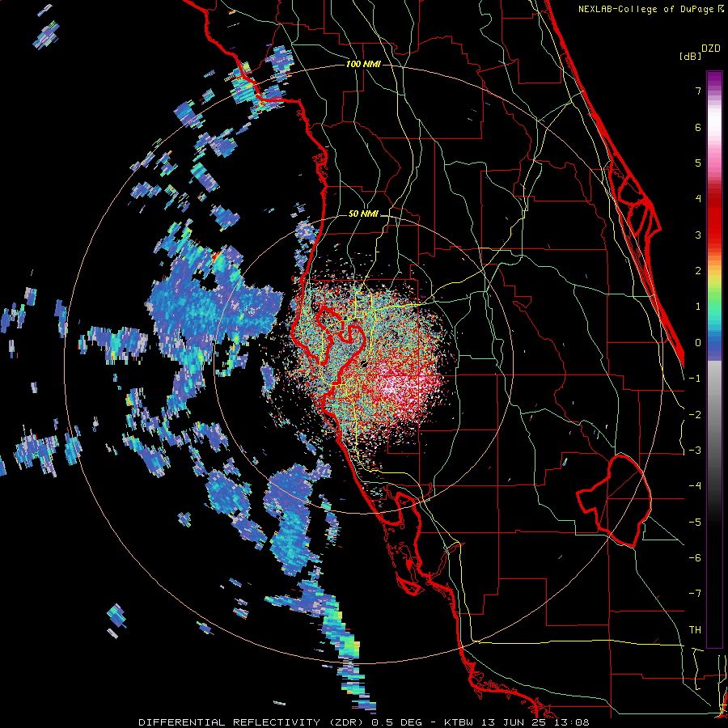This screenshot has height=728, width=728.
Task: Click the 5 value on color scale
Action: coord(698,163)
